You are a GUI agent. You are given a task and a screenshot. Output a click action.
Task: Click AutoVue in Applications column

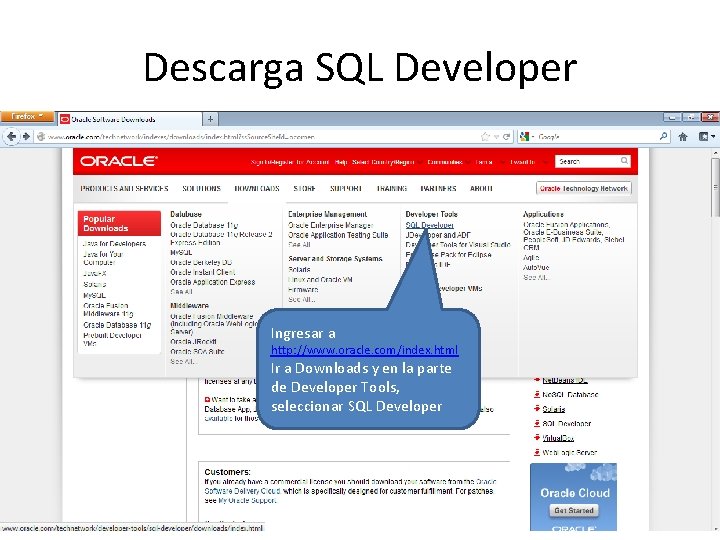[x=536, y=267]
